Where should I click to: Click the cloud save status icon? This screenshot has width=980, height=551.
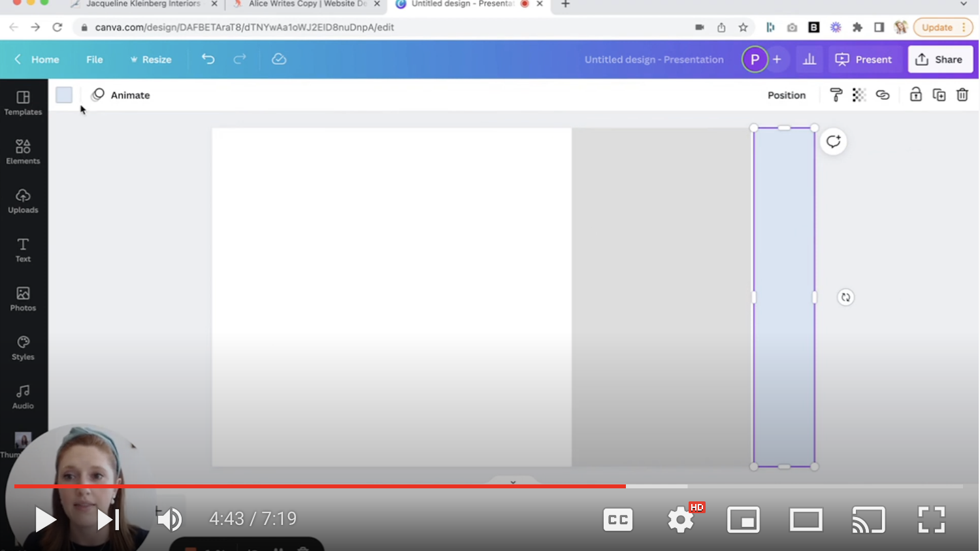pos(279,59)
